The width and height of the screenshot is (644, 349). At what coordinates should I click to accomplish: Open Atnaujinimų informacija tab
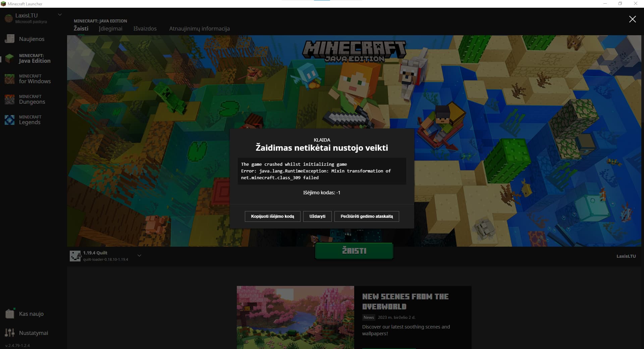(x=200, y=29)
